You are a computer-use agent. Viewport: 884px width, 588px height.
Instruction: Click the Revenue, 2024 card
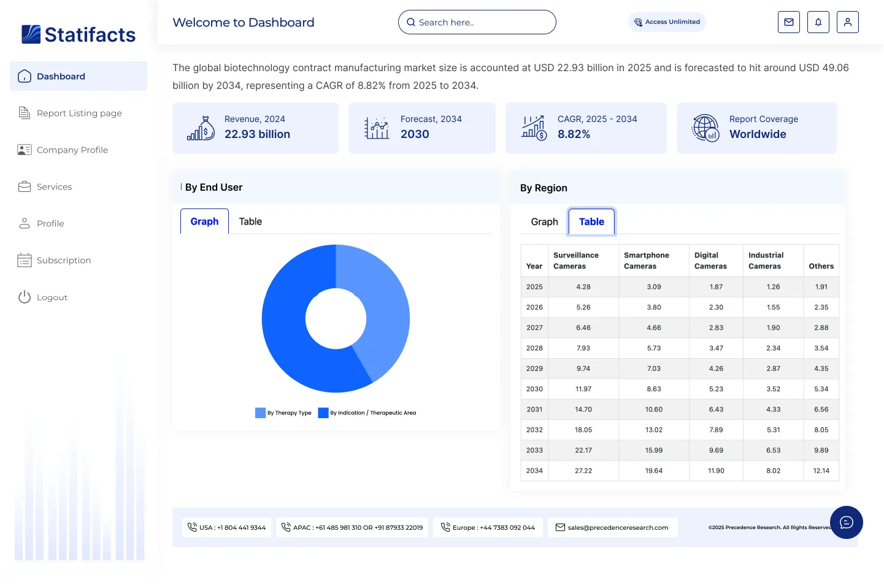(255, 128)
